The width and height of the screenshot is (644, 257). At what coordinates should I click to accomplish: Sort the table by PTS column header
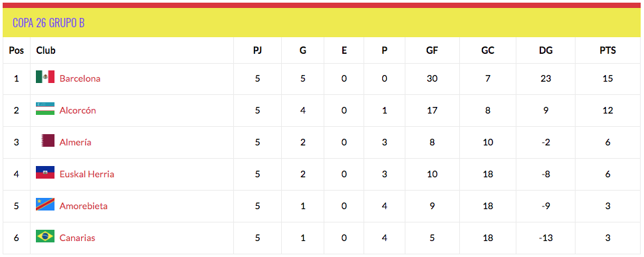click(607, 50)
